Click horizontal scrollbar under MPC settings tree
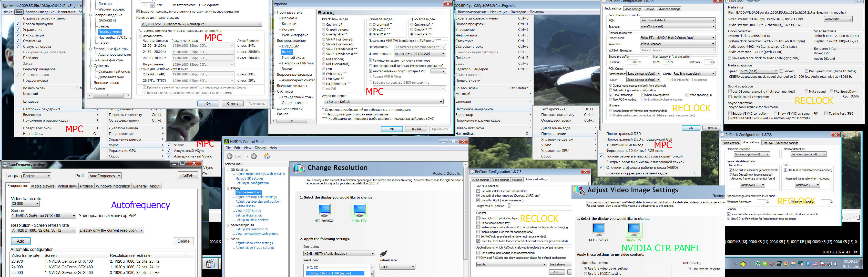868x277 pixels. coord(108,95)
